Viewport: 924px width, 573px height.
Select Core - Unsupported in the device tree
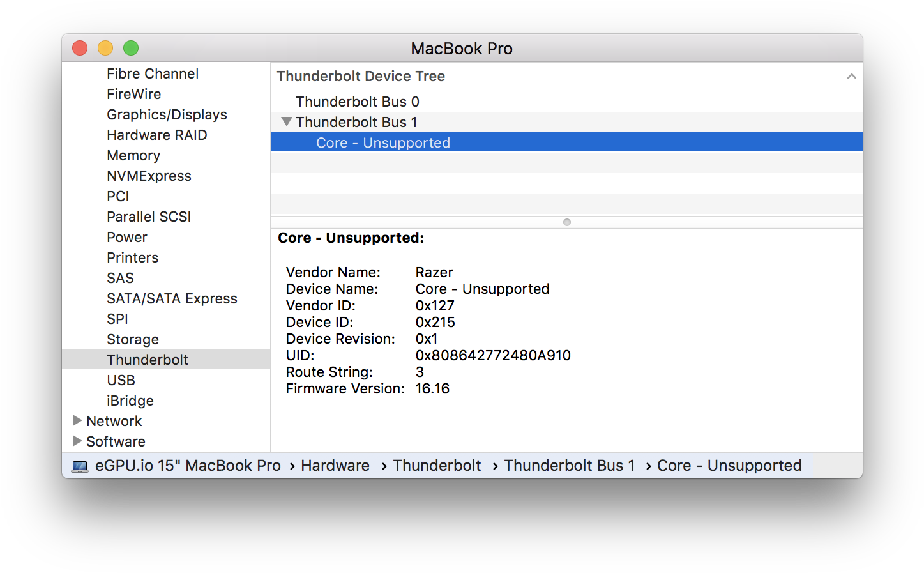click(382, 142)
